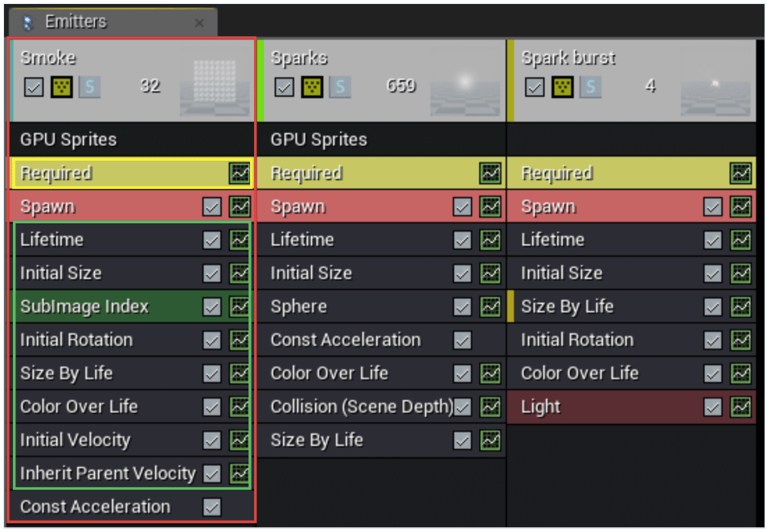Open curve for Sparks Sphere module
The height and width of the screenshot is (532, 771).
[x=490, y=306]
